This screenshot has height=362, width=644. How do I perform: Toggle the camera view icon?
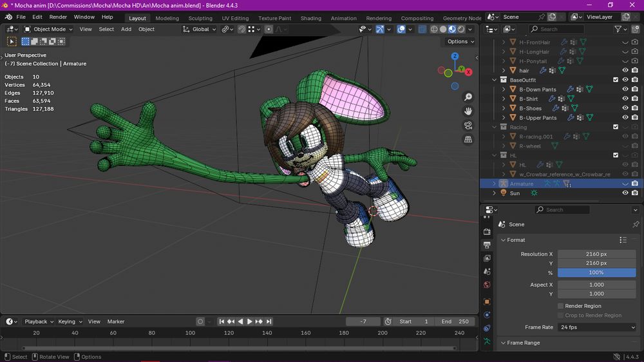click(x=468, y=126)
